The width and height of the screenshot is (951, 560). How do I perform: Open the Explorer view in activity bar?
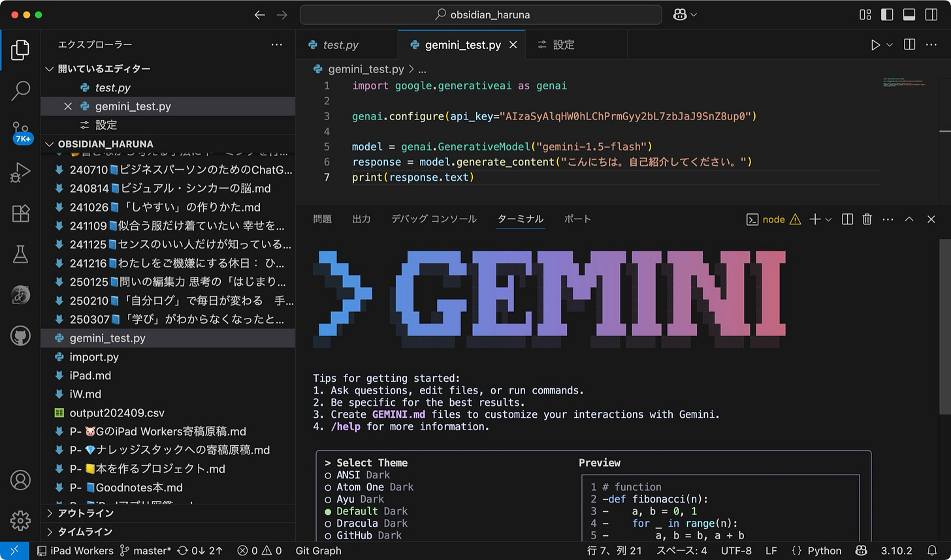(x=20, y=50)
